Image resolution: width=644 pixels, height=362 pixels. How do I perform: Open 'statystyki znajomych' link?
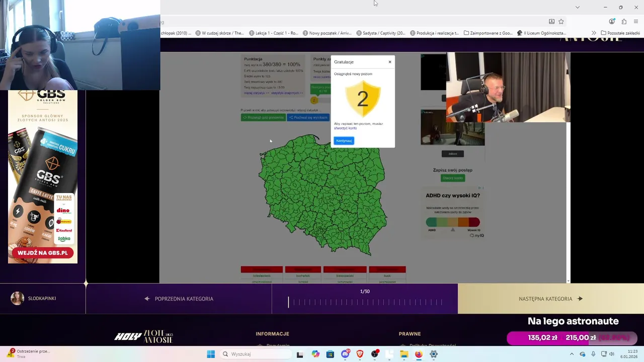pyautogui.click(x=287, y=93)
